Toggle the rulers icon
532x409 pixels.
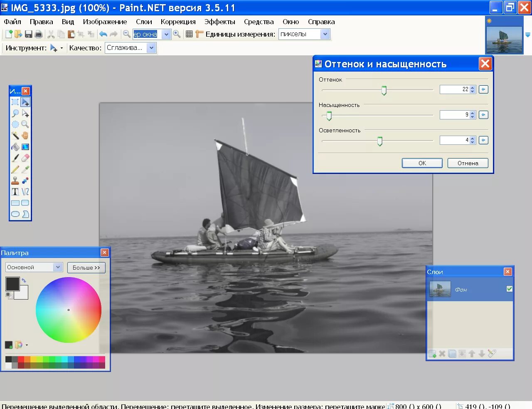(199, 34)
